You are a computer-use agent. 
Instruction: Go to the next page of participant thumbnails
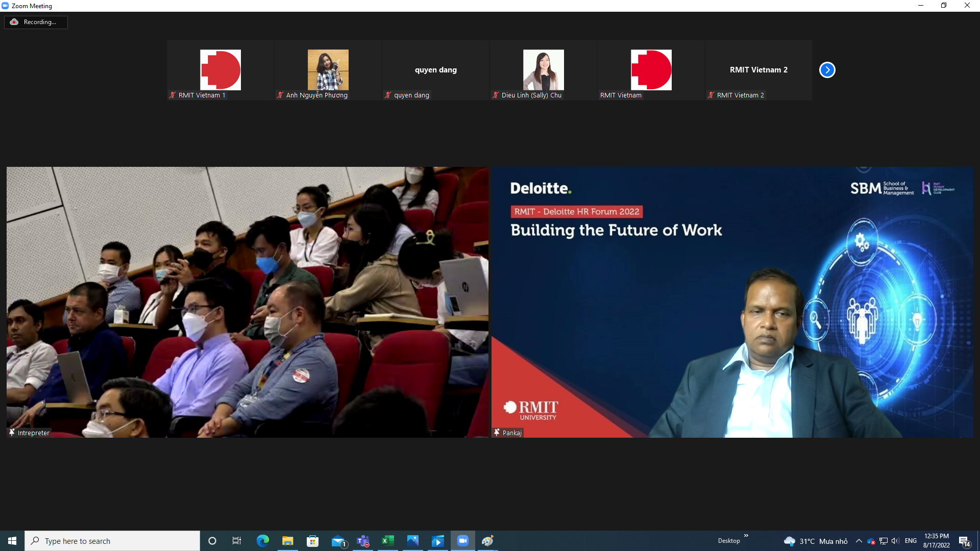tap(827, 70)
